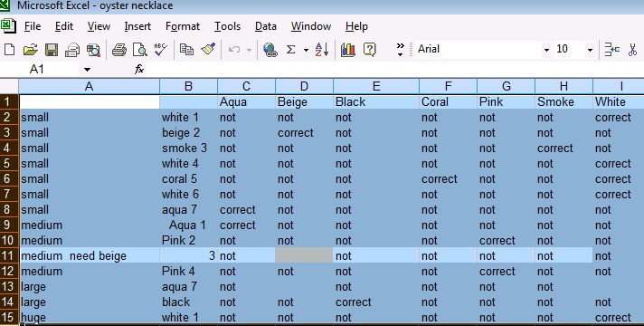Click the Excel workbook icon beside File menu
Screen dimensions: 644x326
click(8, 26)
